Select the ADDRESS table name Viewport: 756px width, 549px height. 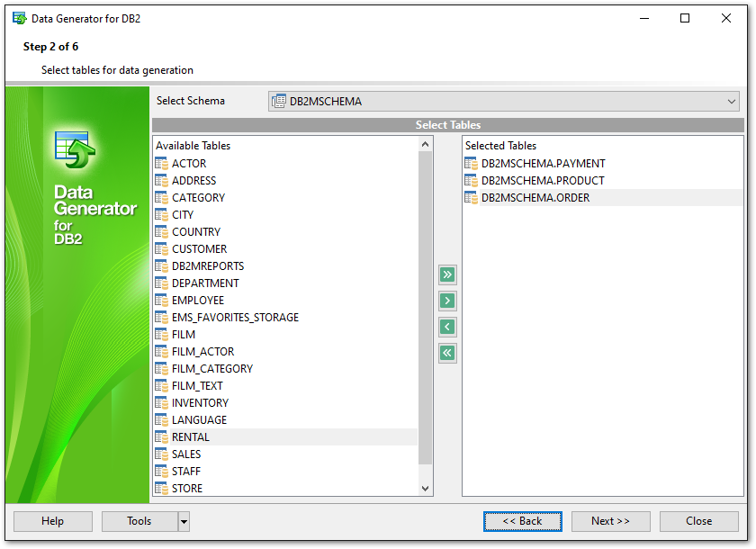point(193,181)
